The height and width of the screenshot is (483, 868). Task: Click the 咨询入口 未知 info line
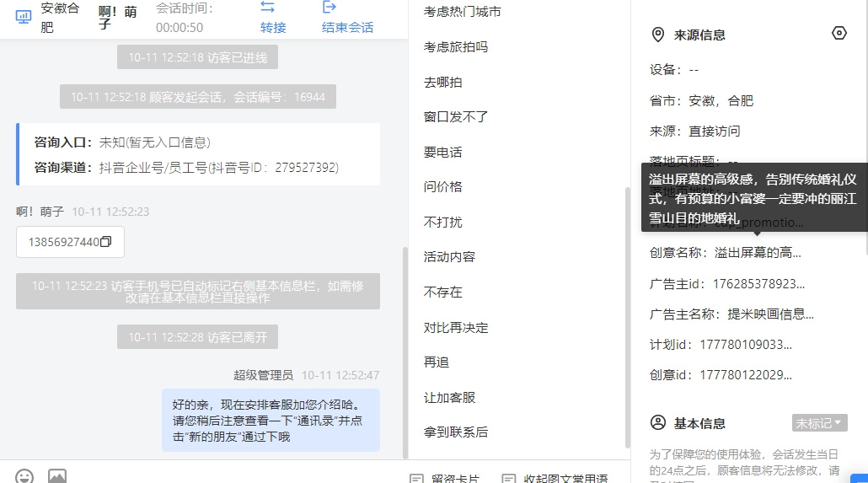click(x=122, y=142)
